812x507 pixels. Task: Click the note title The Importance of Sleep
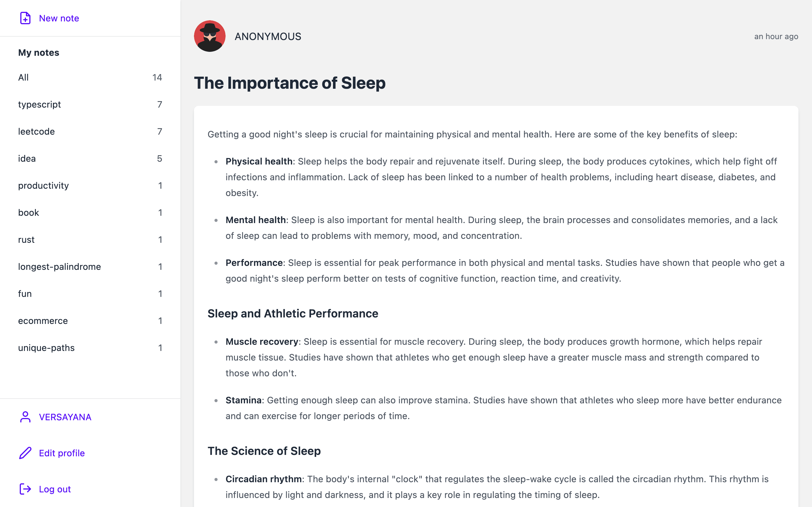tap(290, 83)
